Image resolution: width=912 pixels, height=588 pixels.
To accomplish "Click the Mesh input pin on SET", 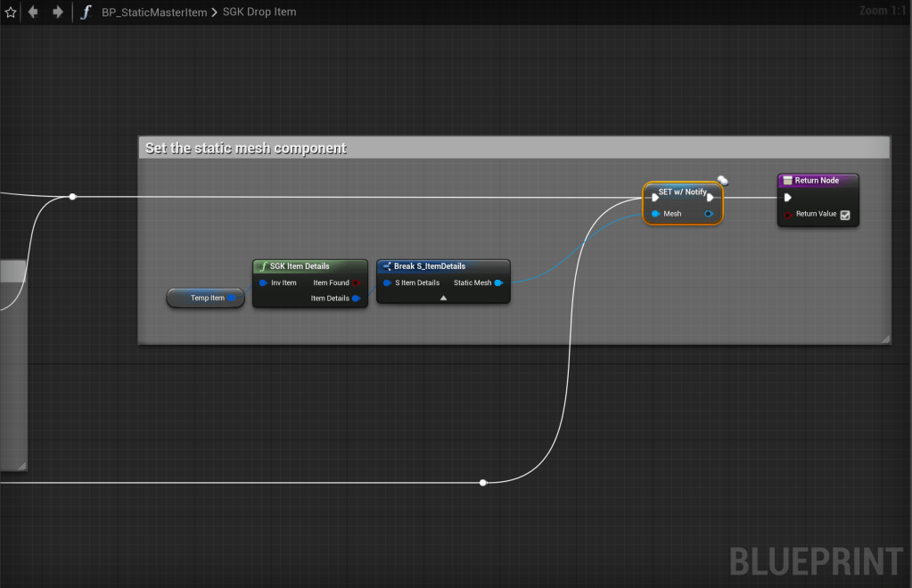I will [655, 214].
